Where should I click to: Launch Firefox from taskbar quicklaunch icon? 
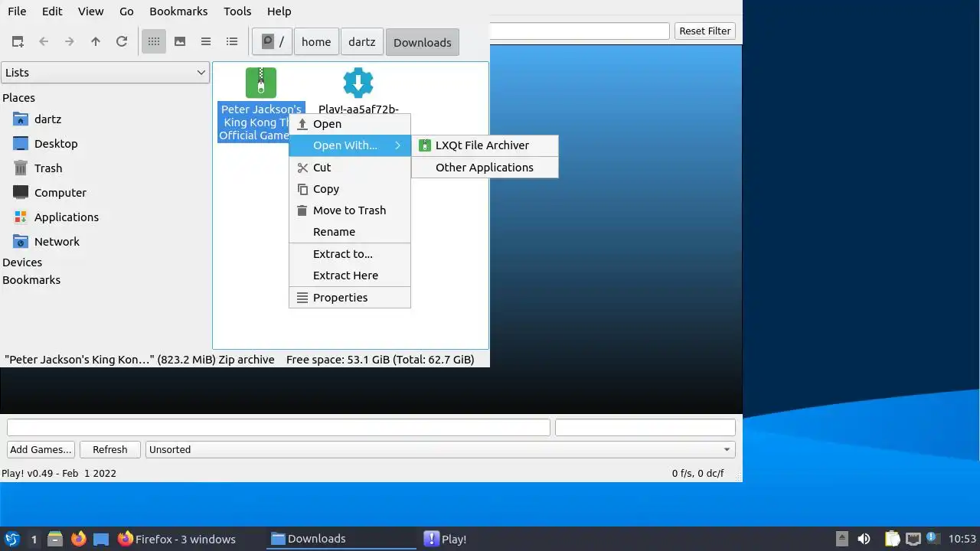pos(78,539)
